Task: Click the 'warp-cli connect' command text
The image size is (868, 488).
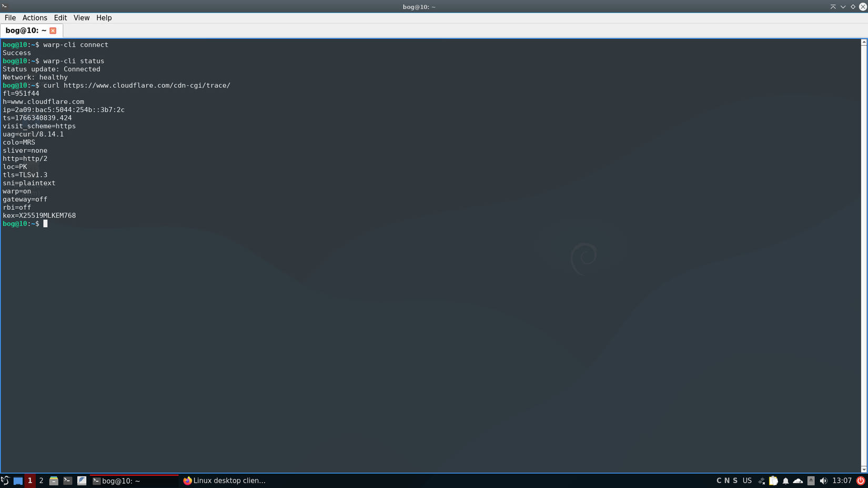Action: 76,45
